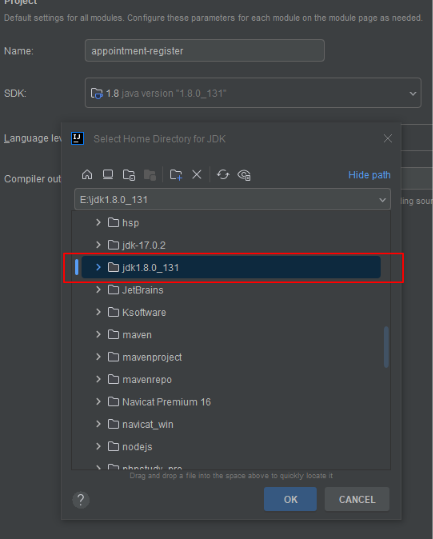Click the Desktop directory icon
The height and width of the screenshot is (539, 433).
pos(108,175)
